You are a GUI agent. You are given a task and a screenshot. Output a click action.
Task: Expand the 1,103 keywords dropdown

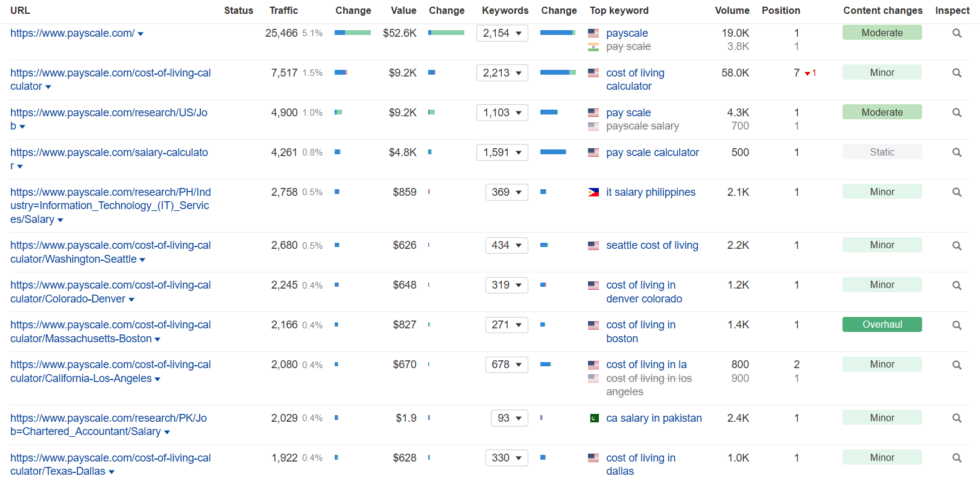click(x=502, y=113)
